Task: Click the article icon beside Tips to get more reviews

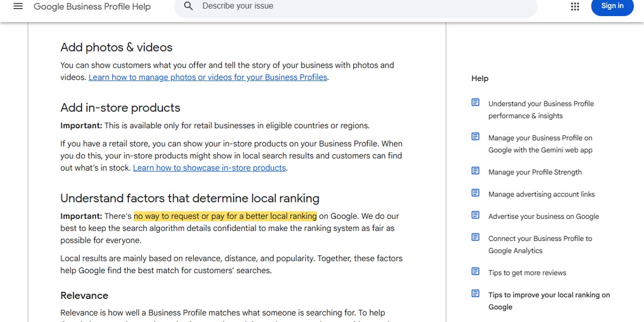Action: point(475,272)
